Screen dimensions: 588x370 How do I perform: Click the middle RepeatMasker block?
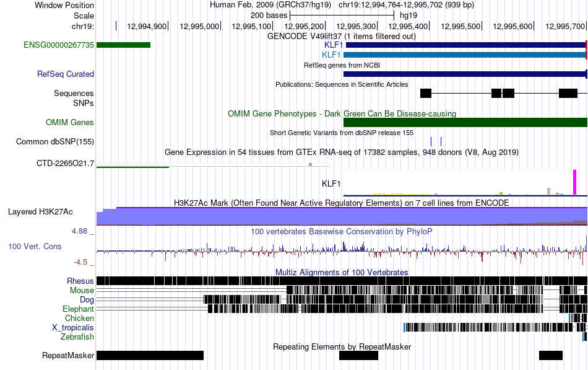[x=358, y=355]
